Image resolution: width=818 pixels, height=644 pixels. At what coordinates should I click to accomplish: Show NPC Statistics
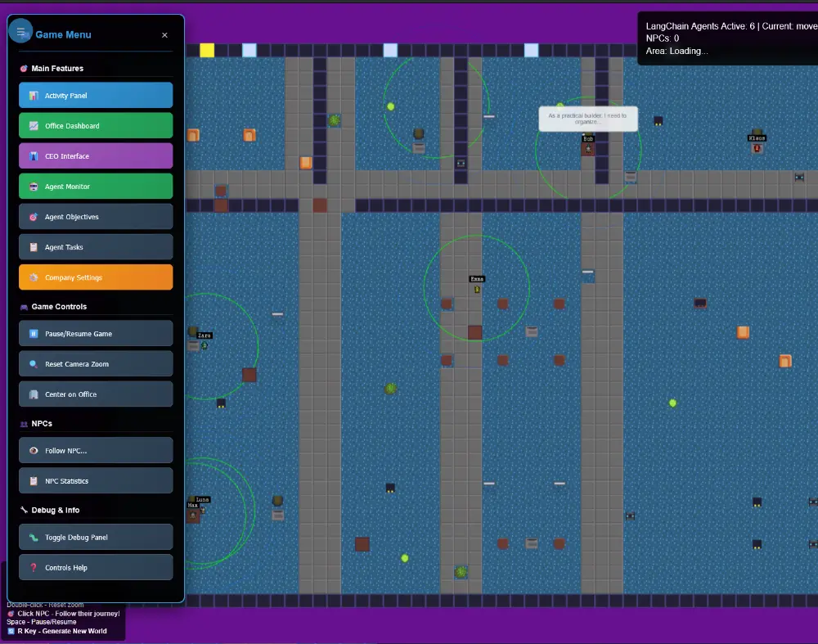(x=96, y=480)
